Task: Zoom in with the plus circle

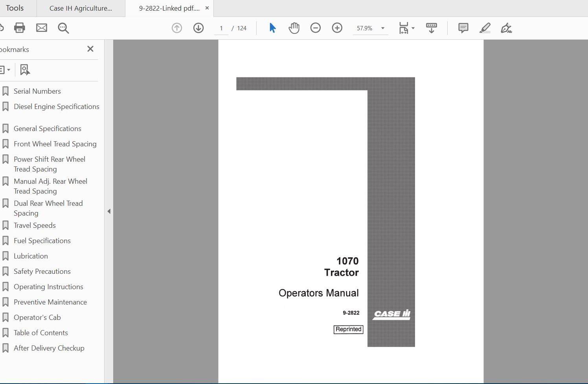Action: pos(337,28)
